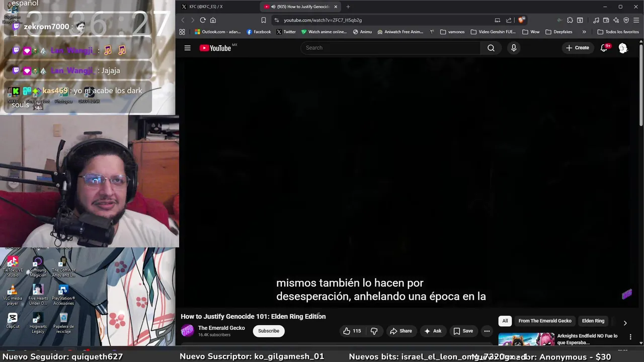Select VLC media player desktop icon
Viewport: 644px width, 362px height.
tap(13, 295)
